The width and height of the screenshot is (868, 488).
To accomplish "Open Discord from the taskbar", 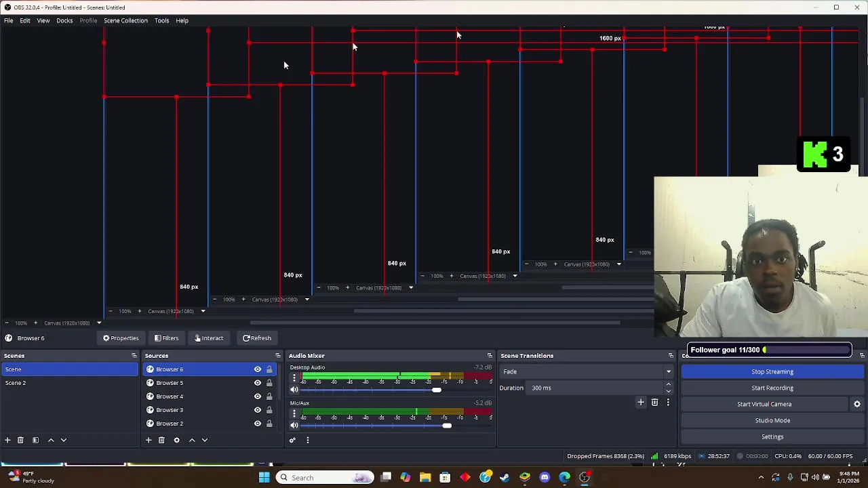I will tap(545, 477).
